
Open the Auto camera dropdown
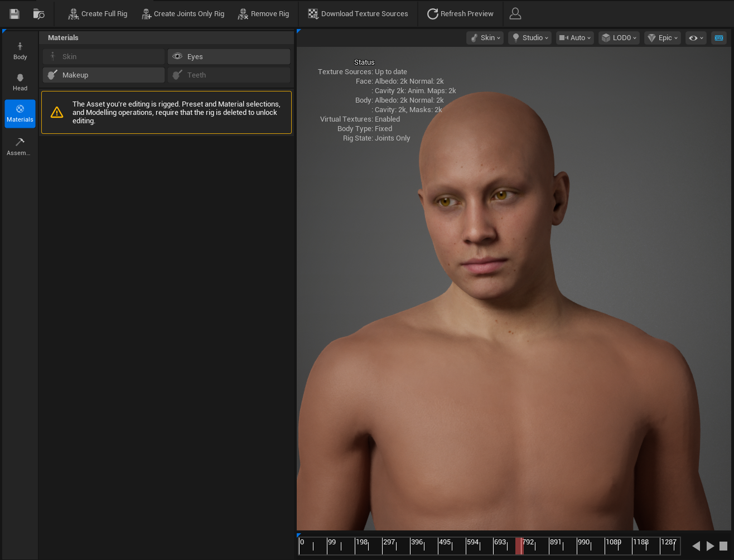click(575, 38)
